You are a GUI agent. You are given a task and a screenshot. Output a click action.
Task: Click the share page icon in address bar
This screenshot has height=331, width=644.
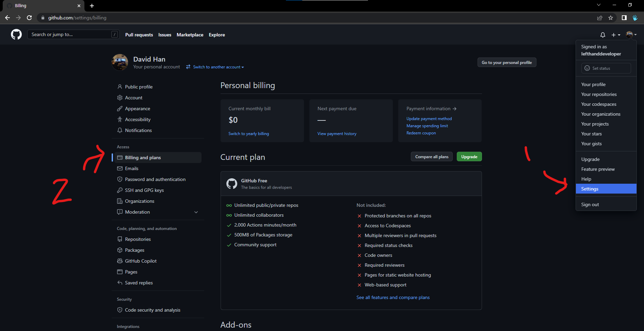(600, 18)
